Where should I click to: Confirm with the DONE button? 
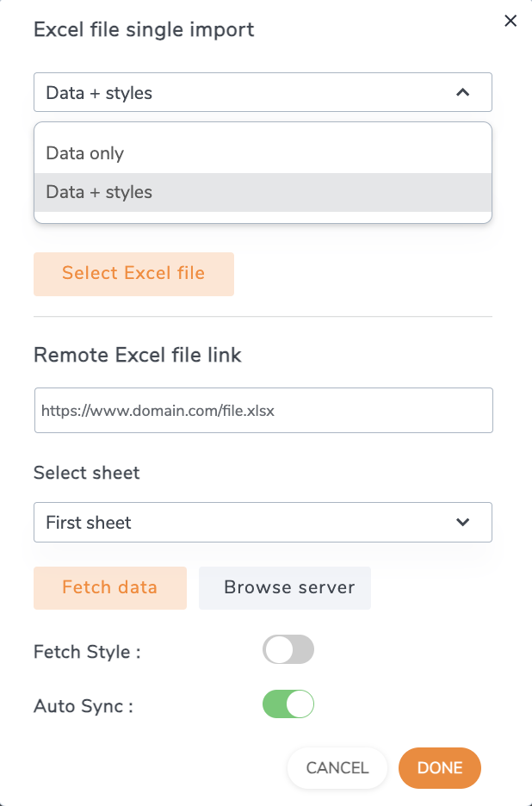440,768
